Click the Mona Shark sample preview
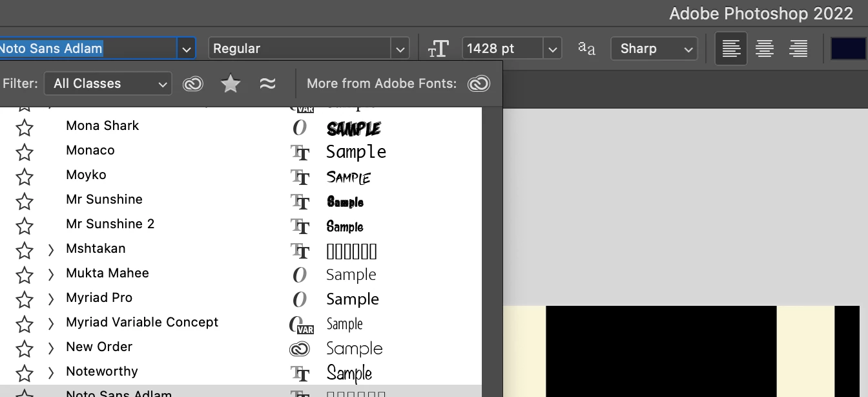 [354, 129]
